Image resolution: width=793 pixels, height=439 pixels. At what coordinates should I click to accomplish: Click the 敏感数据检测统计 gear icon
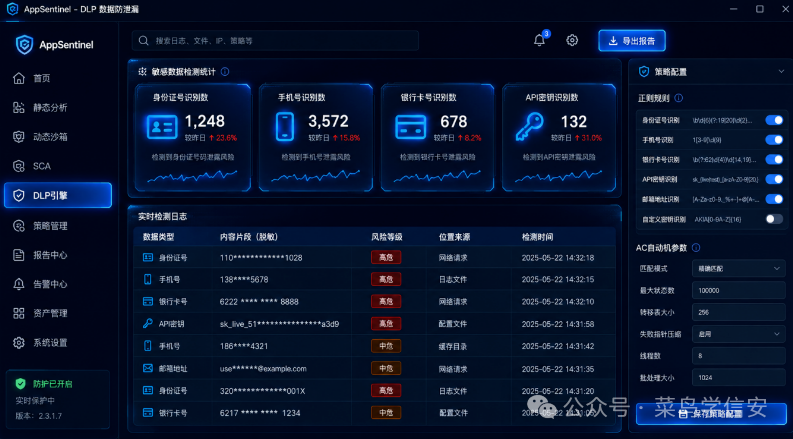[143, 72]
